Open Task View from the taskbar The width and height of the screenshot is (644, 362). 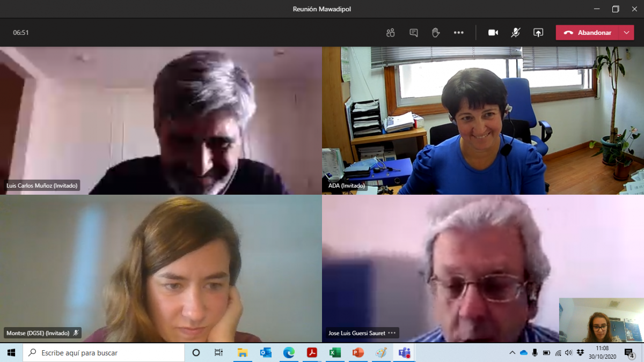pos(218,352)
